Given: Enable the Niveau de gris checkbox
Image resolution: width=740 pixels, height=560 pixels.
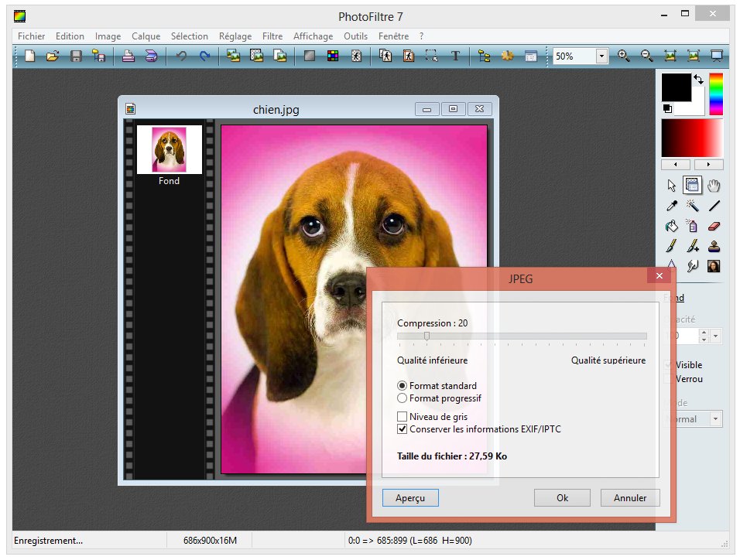Looking at the screenshot, I should [x=402, y=417].
